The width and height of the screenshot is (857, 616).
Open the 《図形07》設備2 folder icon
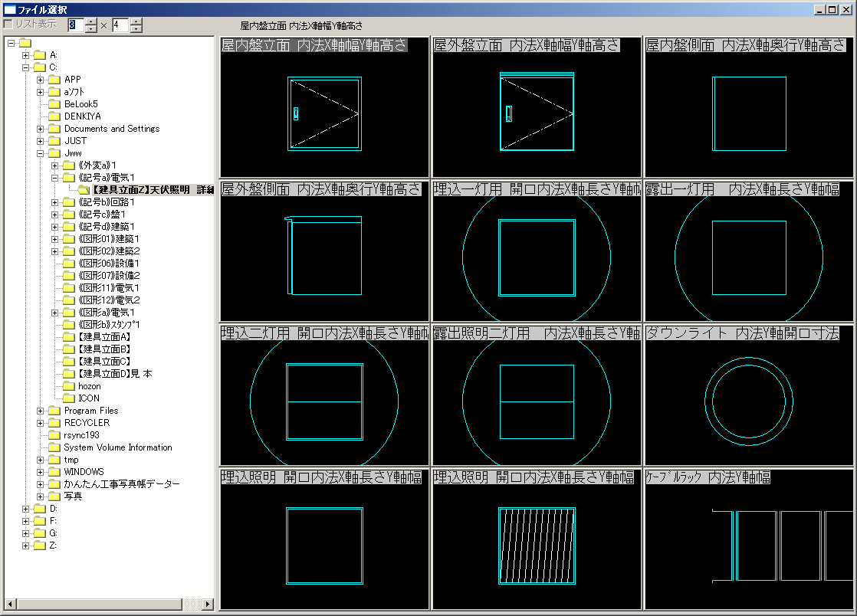[x=69, y=276]
